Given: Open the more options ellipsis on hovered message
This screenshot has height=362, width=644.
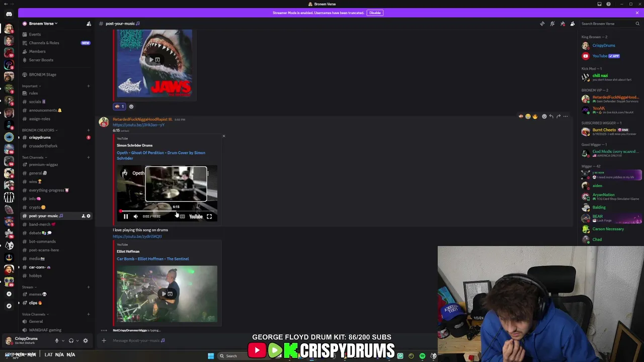Looking at the screenshot, I should 566,116.
